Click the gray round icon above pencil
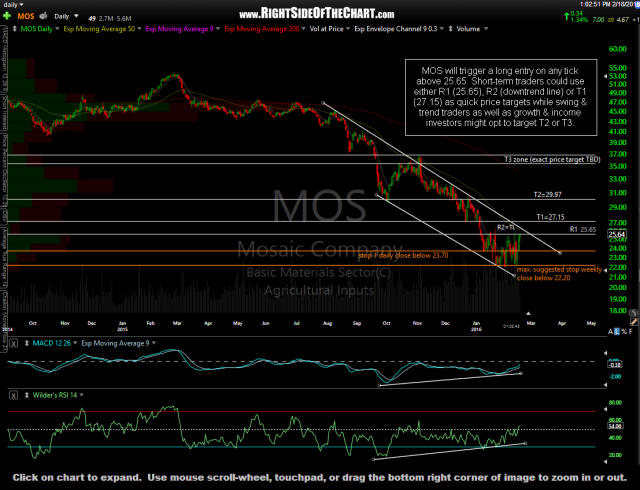 pyautogui.click(x=633, y=313)
